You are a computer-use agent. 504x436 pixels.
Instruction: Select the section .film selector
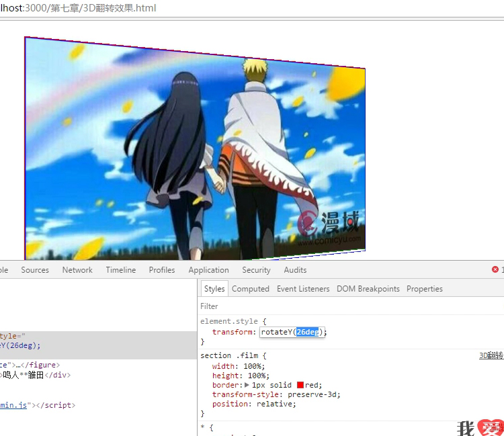230,355
